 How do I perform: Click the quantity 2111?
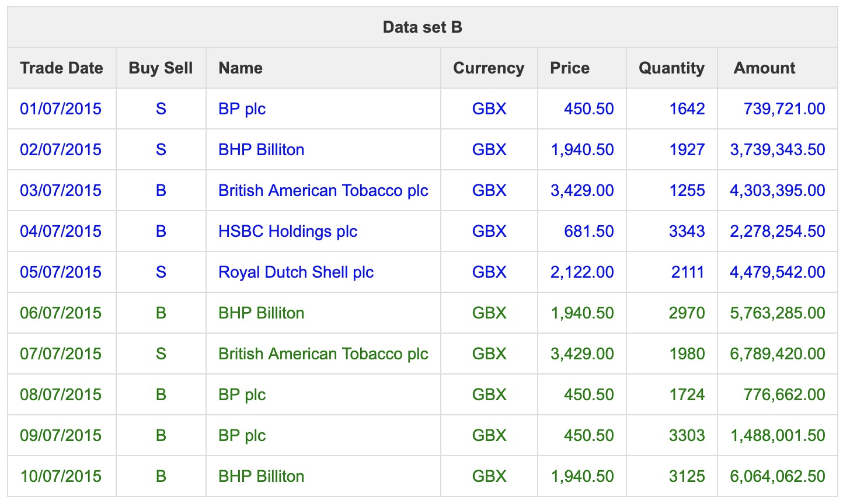(x=688, y=272)
